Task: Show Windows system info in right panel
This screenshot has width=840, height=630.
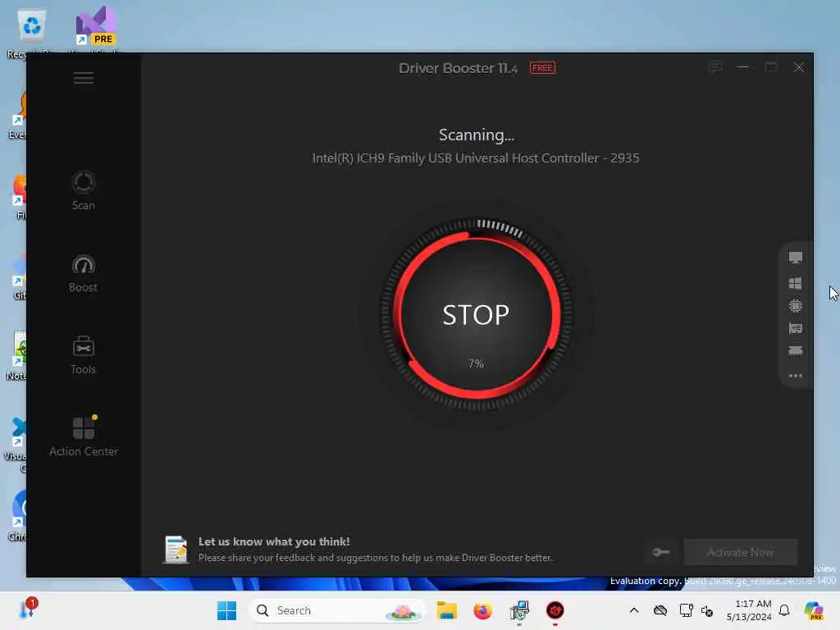Action: (x=796, y=283)
